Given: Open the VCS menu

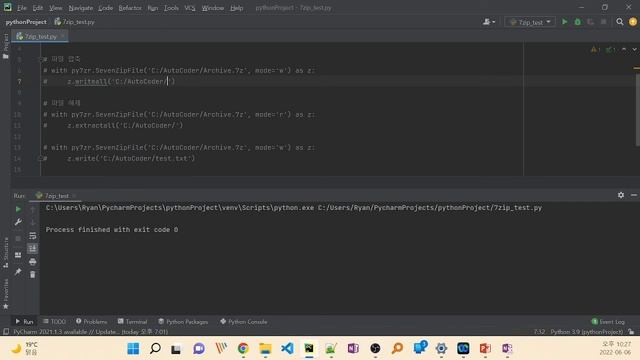Looking at the screenshot, I should tap(190, 8).
